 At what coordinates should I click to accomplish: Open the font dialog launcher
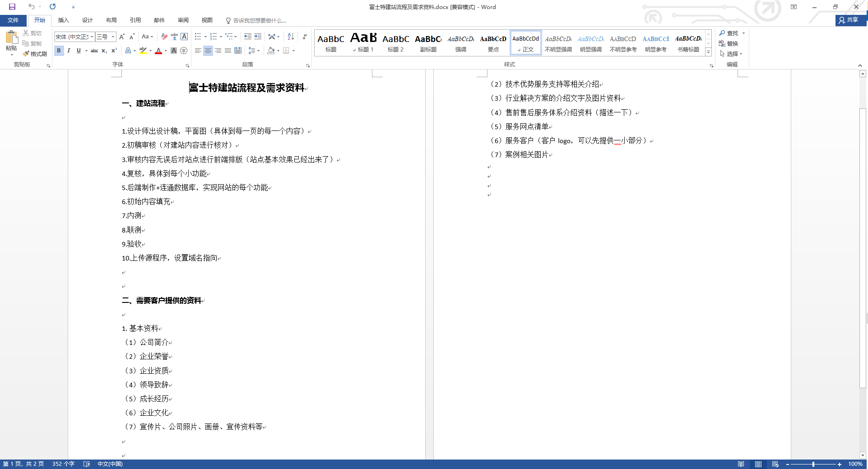(x=187, y=65)
